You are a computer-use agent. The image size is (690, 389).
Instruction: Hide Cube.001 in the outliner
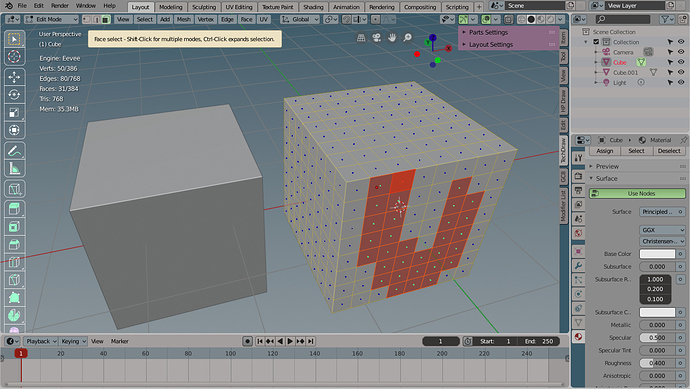click(x=681, y=72)
